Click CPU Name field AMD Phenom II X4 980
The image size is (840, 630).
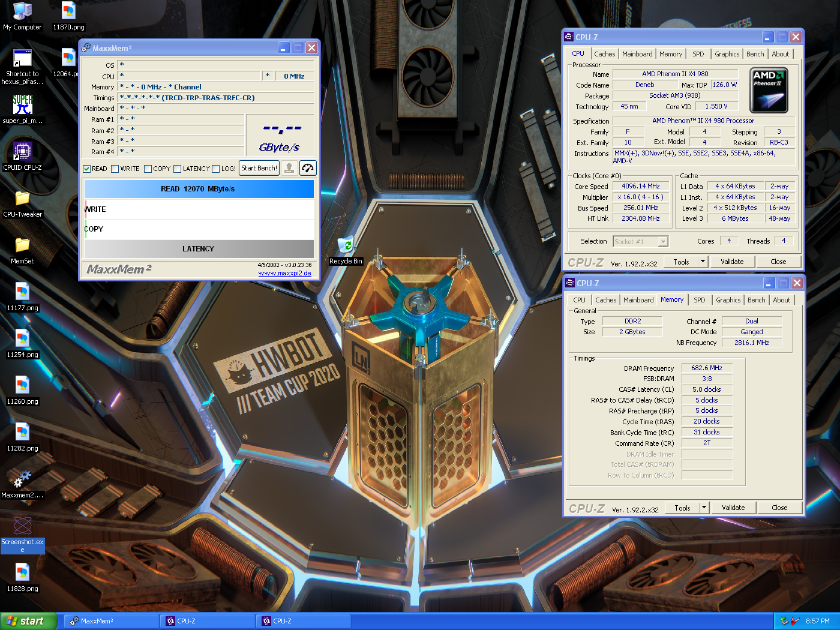tap(675, 74)
